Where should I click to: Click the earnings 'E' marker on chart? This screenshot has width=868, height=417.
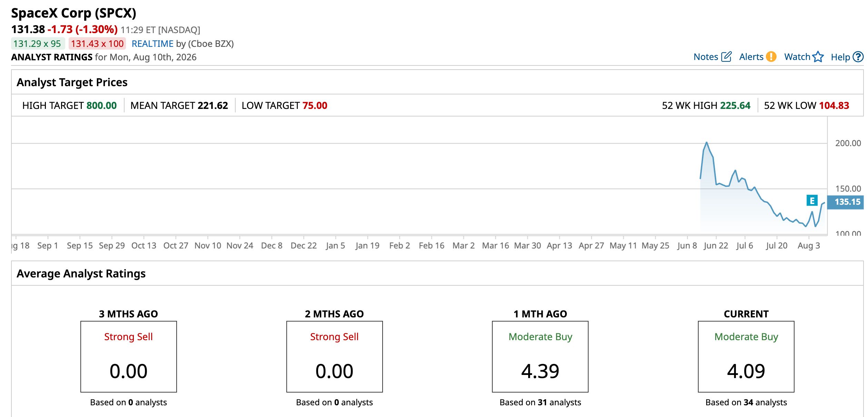point(812,201)
